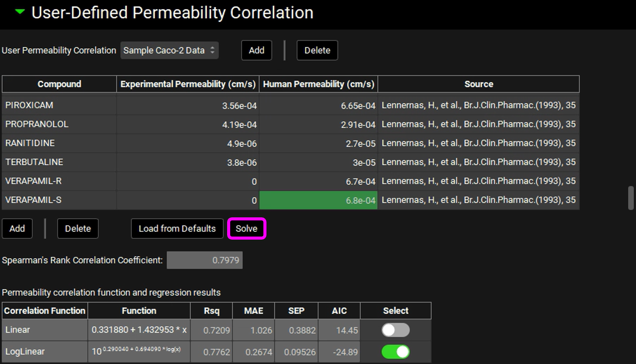Select the highlighted 6.8e-04 human permeability cell

[318, 200]
